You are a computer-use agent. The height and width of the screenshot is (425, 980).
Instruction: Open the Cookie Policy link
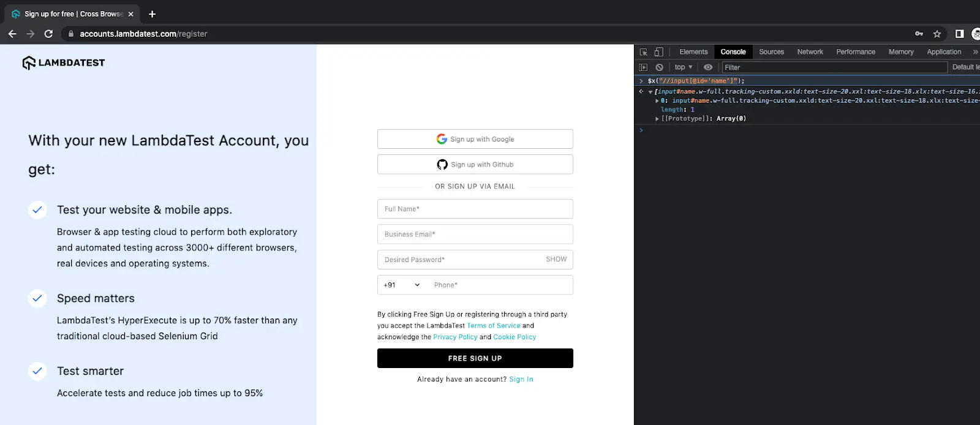[x=514, y=337]
